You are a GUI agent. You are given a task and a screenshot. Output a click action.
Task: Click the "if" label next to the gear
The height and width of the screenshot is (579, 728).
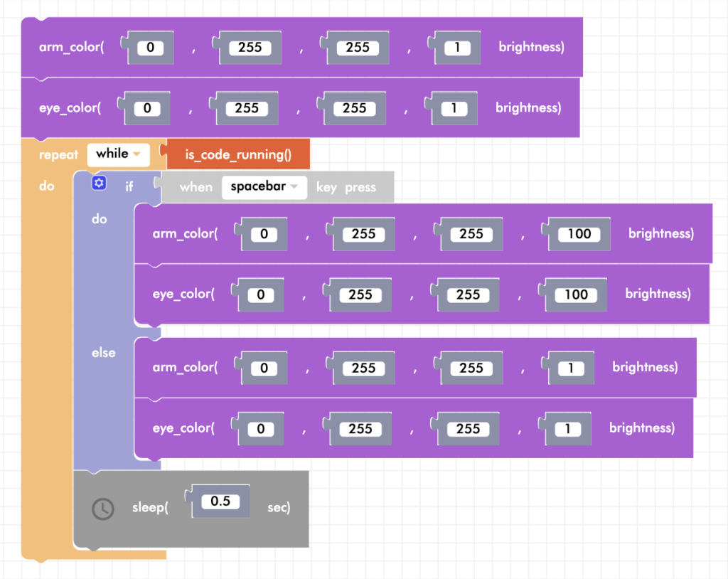[x=129, y=186]
